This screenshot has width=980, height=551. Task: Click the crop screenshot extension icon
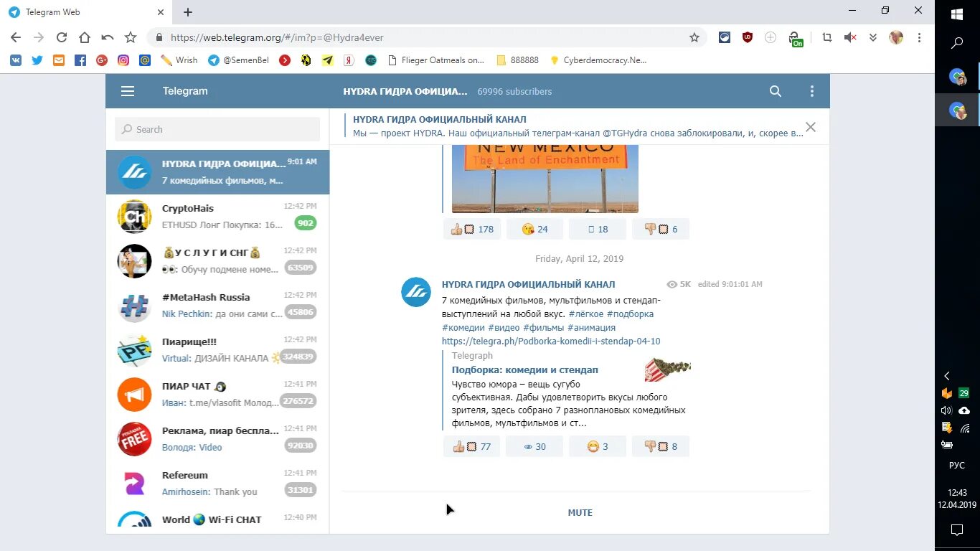[x=827, y=37]
